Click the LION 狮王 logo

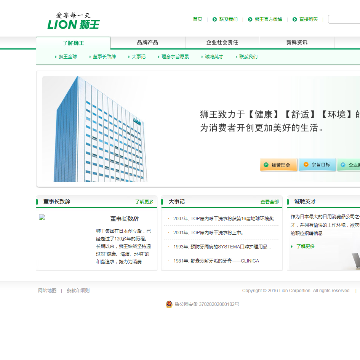(73, 21)
